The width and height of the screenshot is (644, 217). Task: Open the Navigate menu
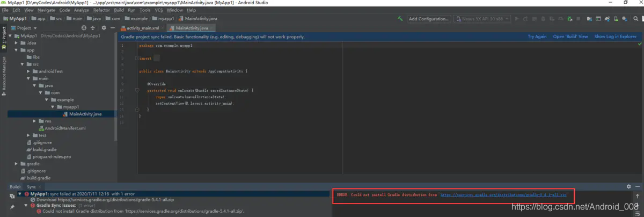46,10
